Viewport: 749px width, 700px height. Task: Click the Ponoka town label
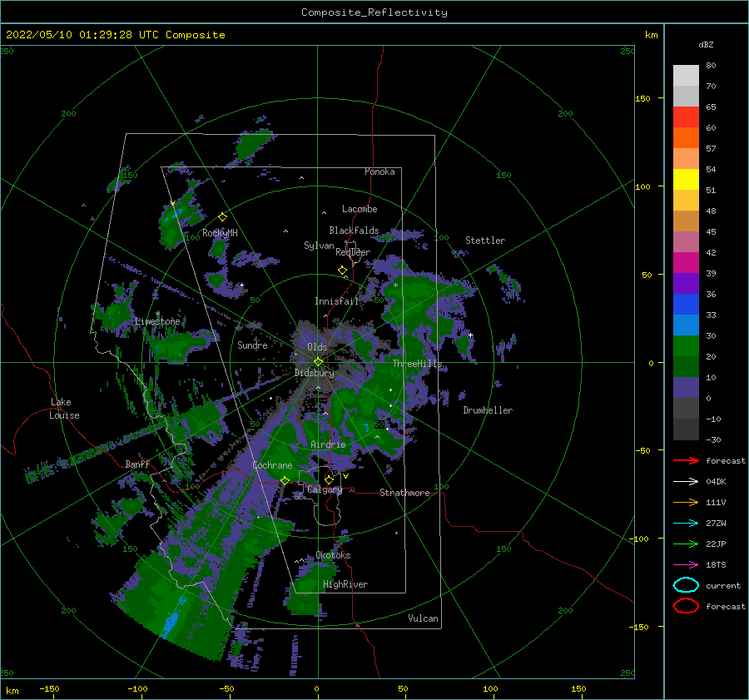379,171
